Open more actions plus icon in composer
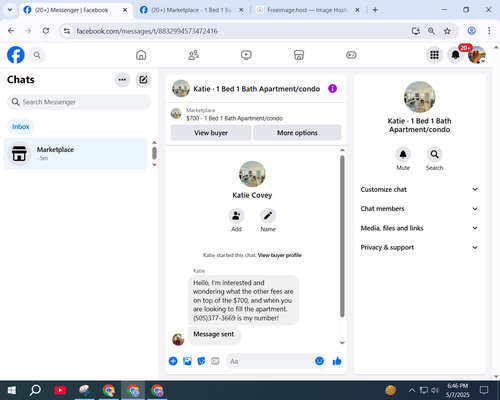 [x=173, y=361]
